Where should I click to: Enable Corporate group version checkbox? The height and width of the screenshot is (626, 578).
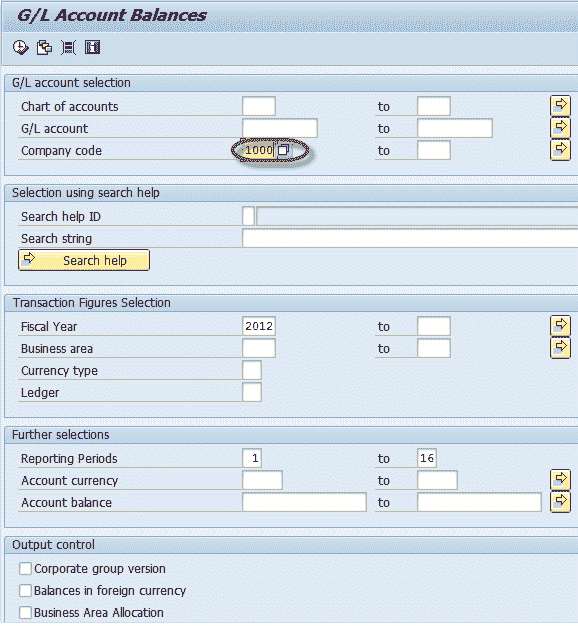26,569
